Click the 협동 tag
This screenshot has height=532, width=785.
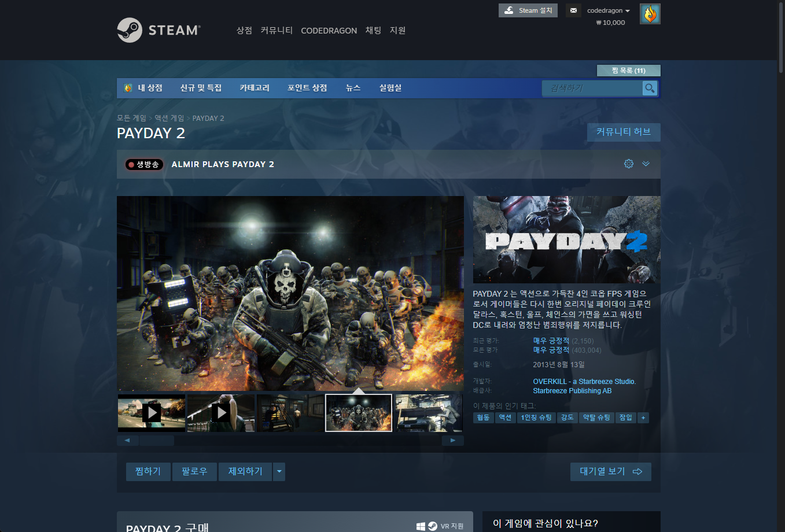(484, 418)
